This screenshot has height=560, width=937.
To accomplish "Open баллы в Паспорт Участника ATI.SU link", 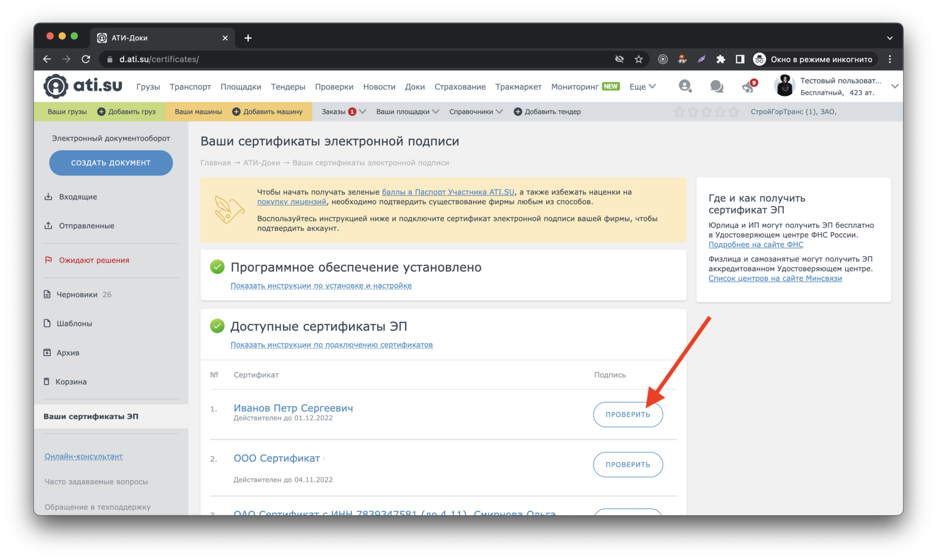I will click(x=448, y=192).
